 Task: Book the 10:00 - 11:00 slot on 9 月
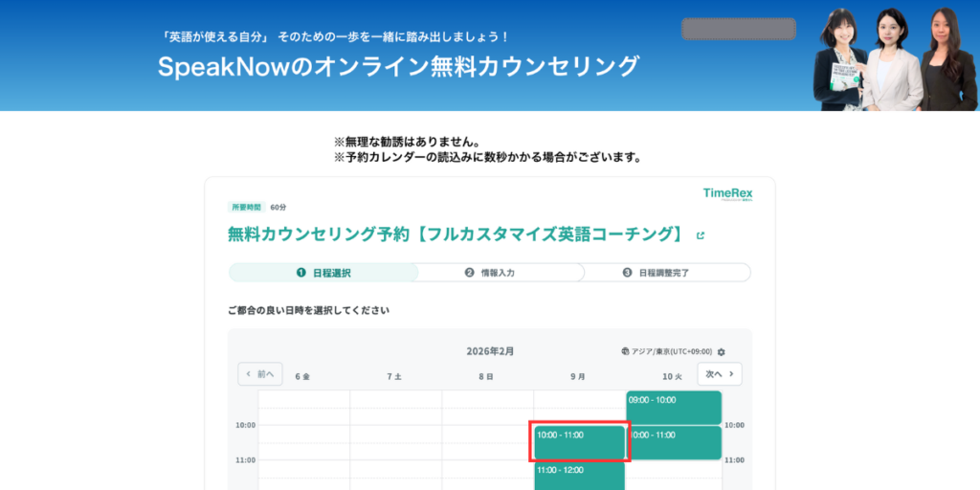[579, 442]
